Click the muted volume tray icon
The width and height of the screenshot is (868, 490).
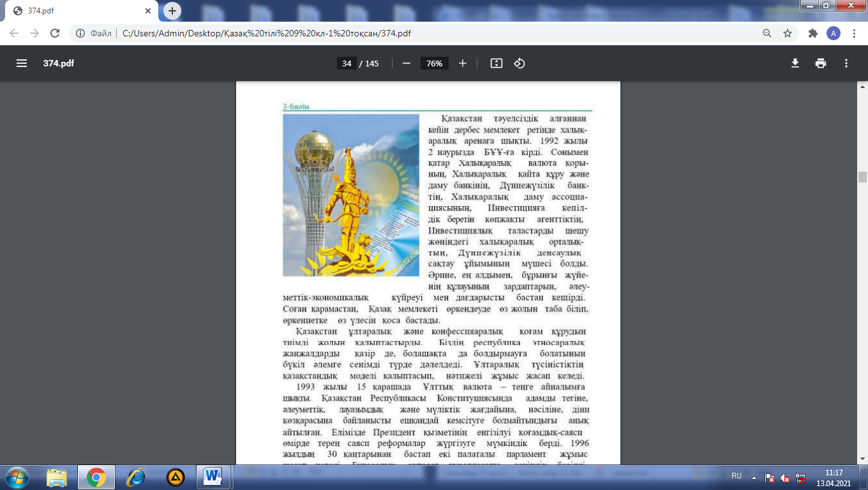786,477
